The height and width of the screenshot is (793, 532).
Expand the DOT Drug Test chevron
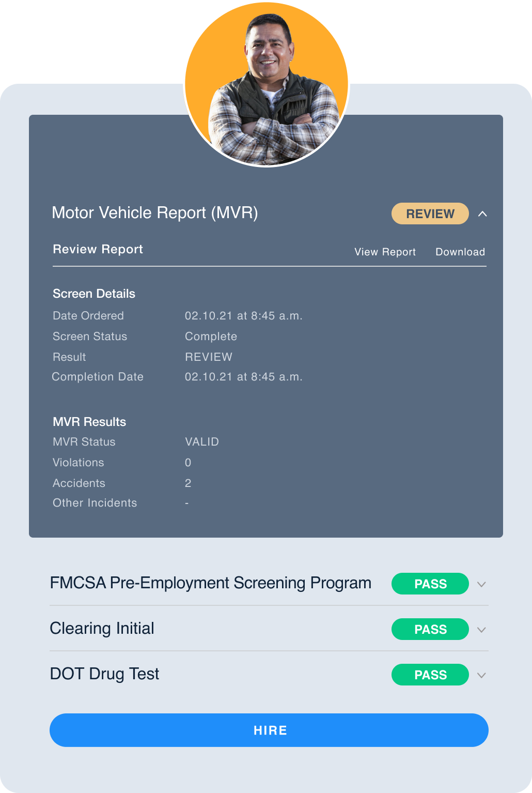[x=481, y=675]
